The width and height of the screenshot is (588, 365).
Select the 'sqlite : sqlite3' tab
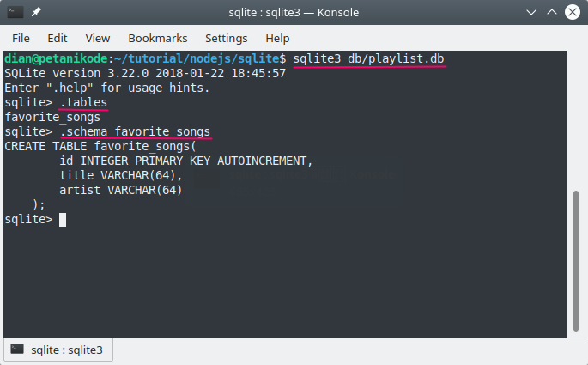[x=58, y=350]
